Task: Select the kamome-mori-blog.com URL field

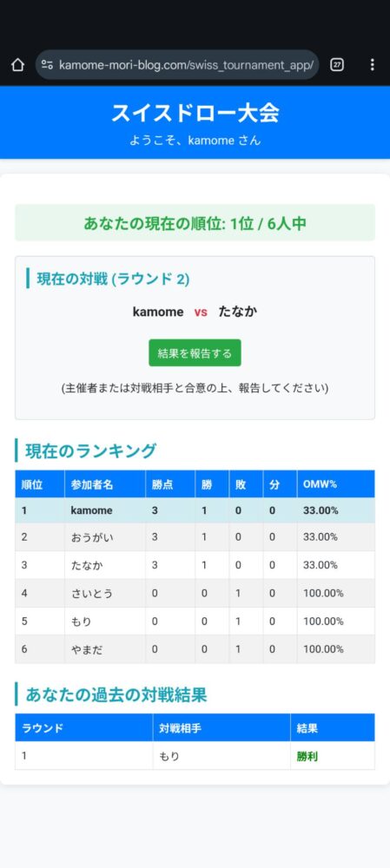Action: point(177,65)
